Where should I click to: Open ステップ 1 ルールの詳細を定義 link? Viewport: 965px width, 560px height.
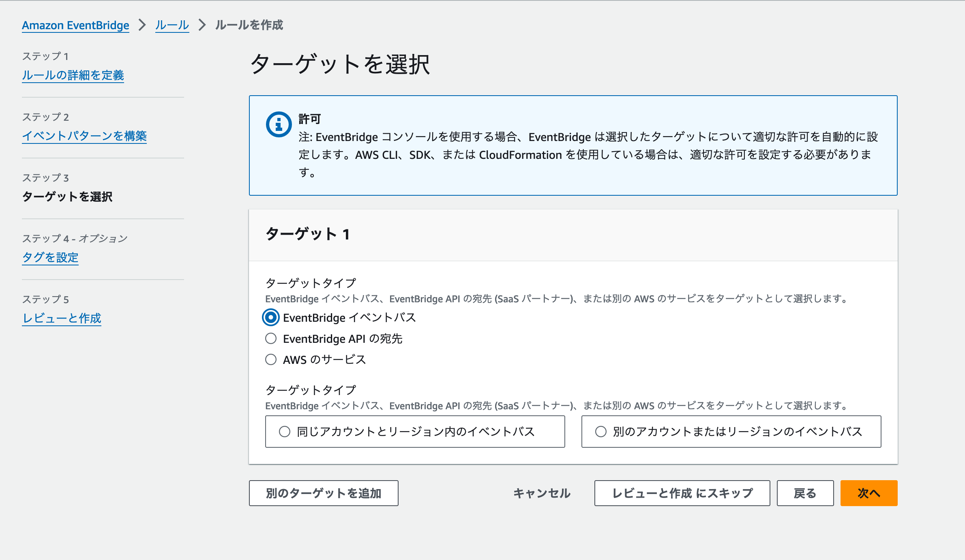pos(73,76)
